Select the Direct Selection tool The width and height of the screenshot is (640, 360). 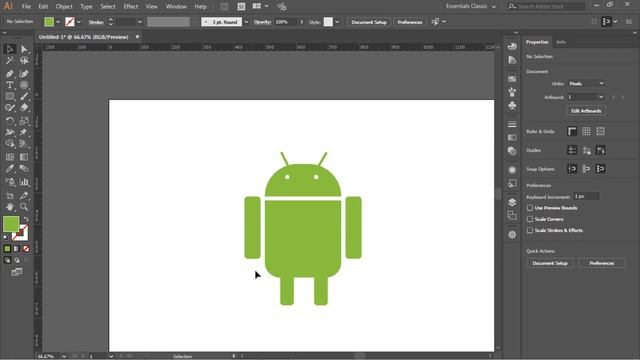coord(24,49)
